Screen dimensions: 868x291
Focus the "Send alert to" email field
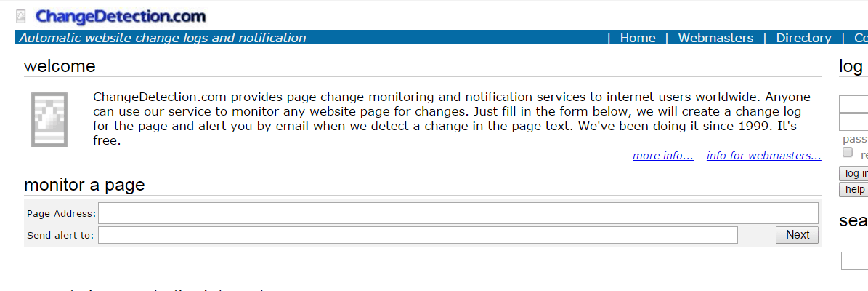coord(418,235)
